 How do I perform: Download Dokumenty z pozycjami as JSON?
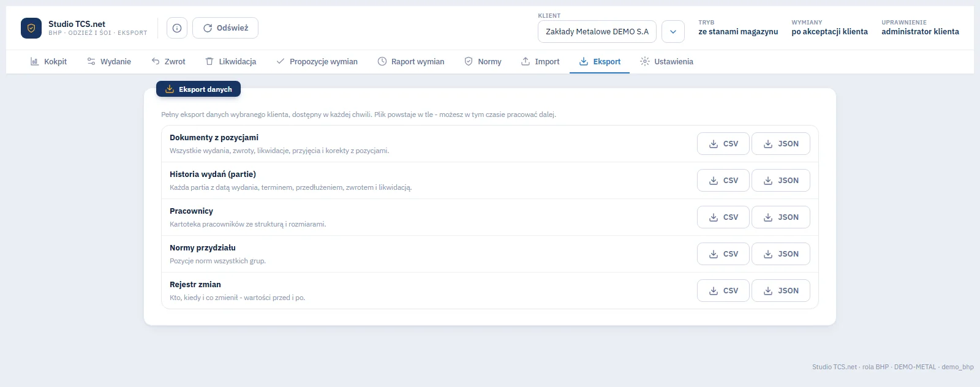[781, 144]
